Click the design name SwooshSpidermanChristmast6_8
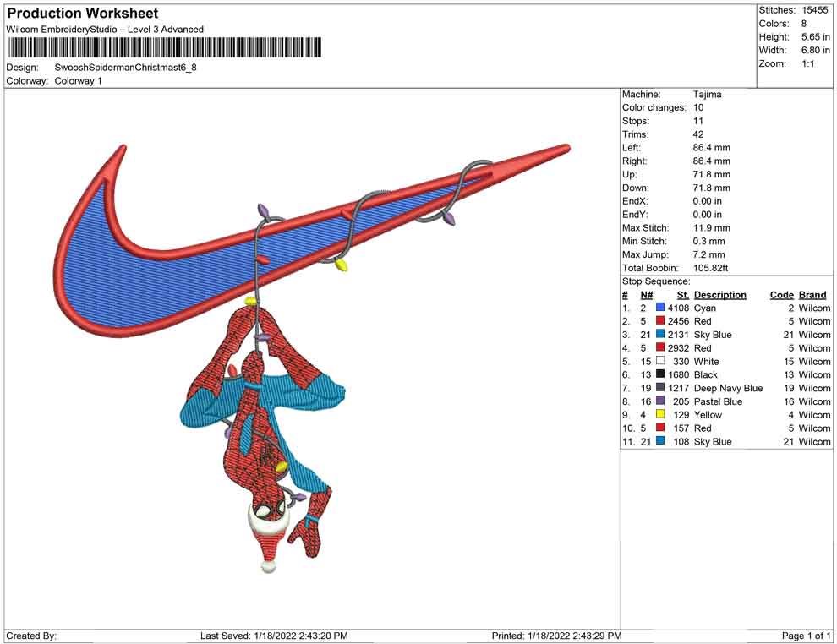 coord(125,68)
